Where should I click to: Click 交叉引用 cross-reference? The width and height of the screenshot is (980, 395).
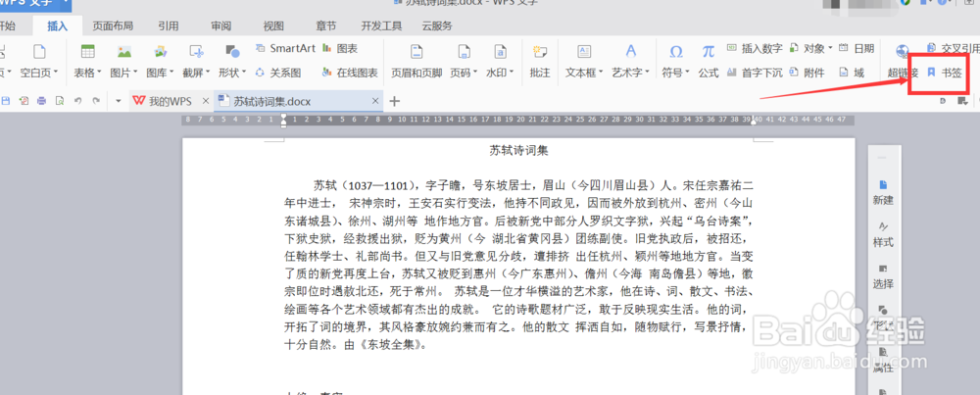[953, 49]
